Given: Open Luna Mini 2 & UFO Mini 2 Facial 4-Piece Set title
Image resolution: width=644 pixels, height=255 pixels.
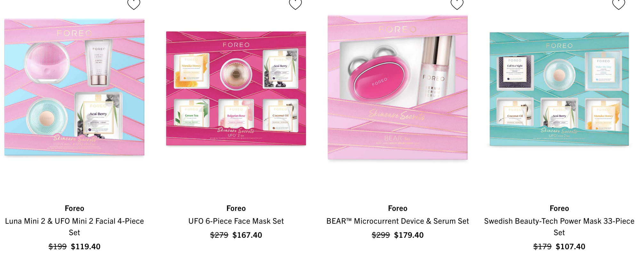Looking at the screenshot, I should 75,227.
